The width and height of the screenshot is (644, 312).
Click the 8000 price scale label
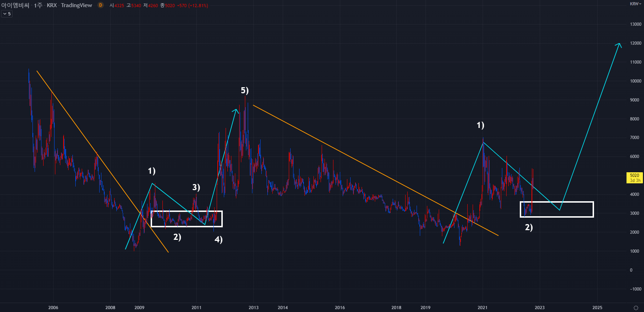[634, 119]
